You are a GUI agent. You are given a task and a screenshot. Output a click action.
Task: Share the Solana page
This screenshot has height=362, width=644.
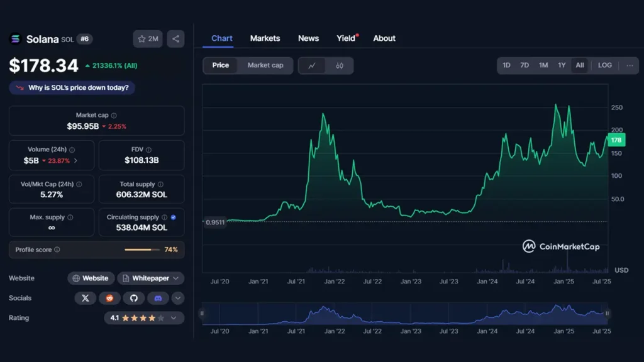pos(175,38)
